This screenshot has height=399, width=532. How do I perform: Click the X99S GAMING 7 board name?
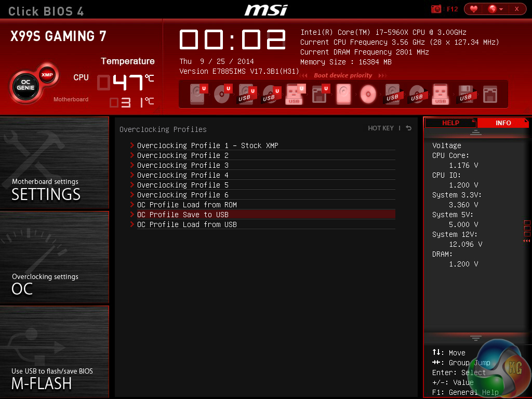58,36
